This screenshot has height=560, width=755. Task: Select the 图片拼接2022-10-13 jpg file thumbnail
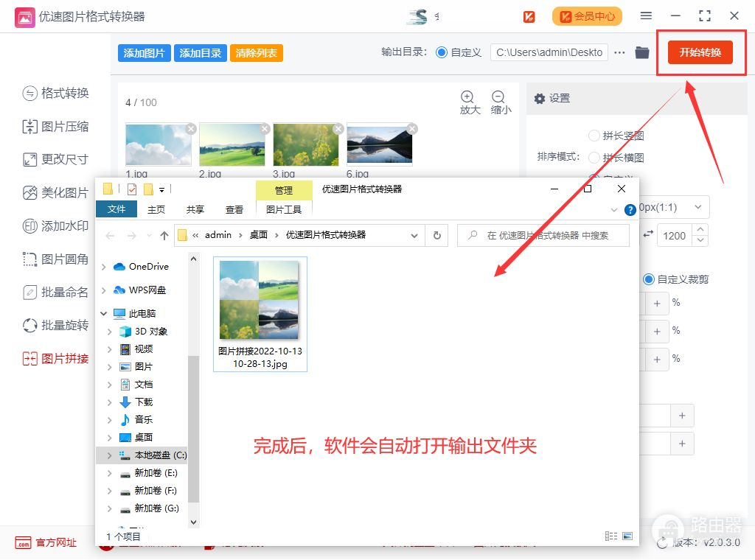pos(260,314)
